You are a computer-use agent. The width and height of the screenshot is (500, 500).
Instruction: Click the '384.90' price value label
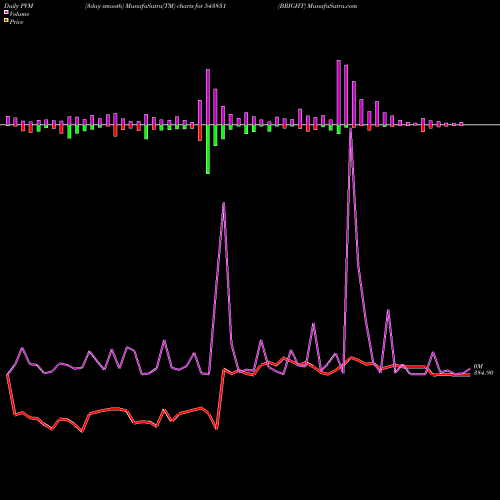pyautogui.click(x=483, y=373)
